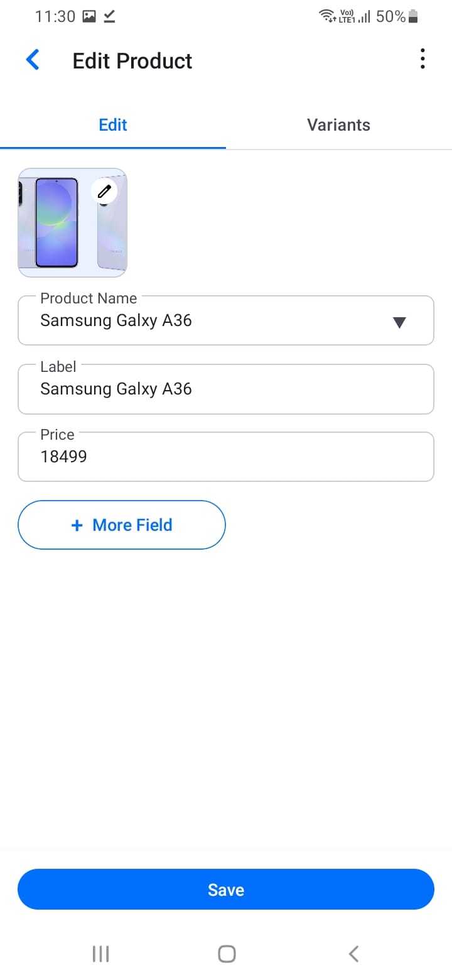Tap the pencil edit image icon
Screen dimensions: 452x980
(x=104, y=191)
